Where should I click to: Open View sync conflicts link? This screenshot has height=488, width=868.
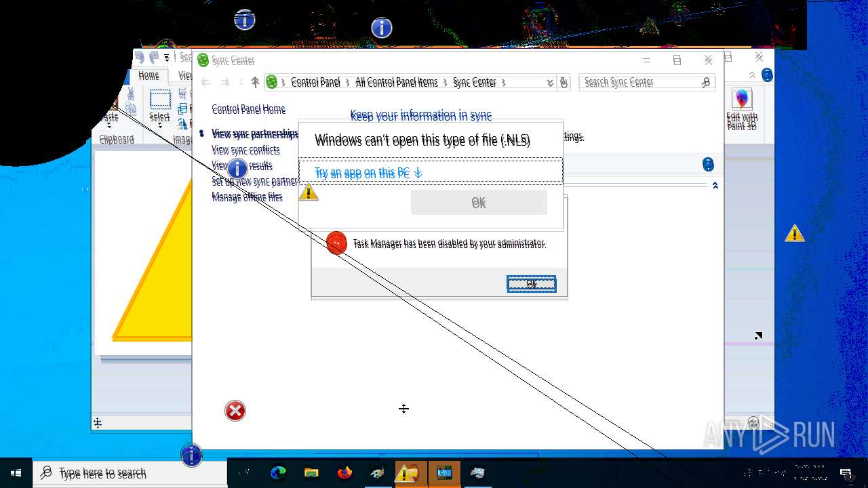[245, 150]
